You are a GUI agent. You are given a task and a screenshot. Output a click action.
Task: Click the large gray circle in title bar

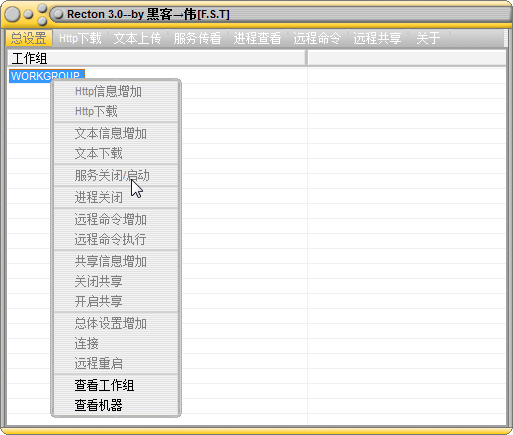tap(12, 14)
